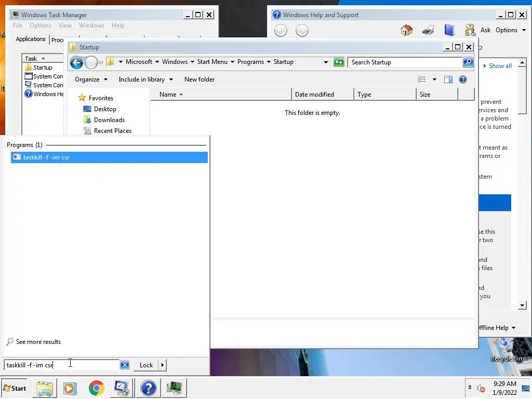Click Home icon in Help and Support
Screen dimensions: 532x399
point(406,30)
